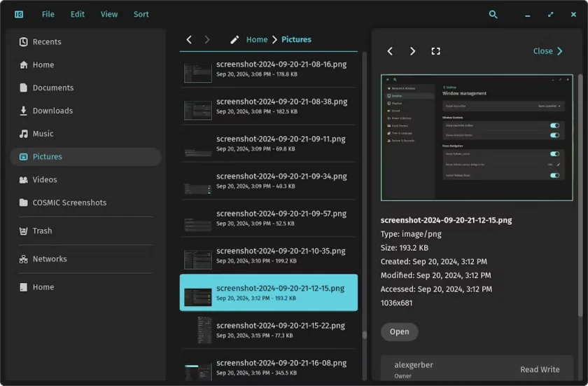Open the Read Write permission selector
The height and width of the screenshot is (386, 588).
coord(540,369)
